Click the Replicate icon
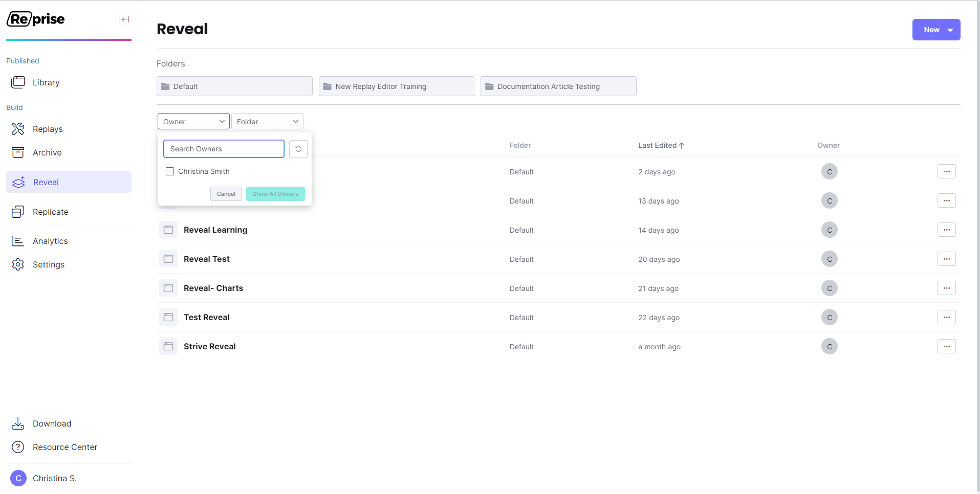980x494 pixels. 18,212
